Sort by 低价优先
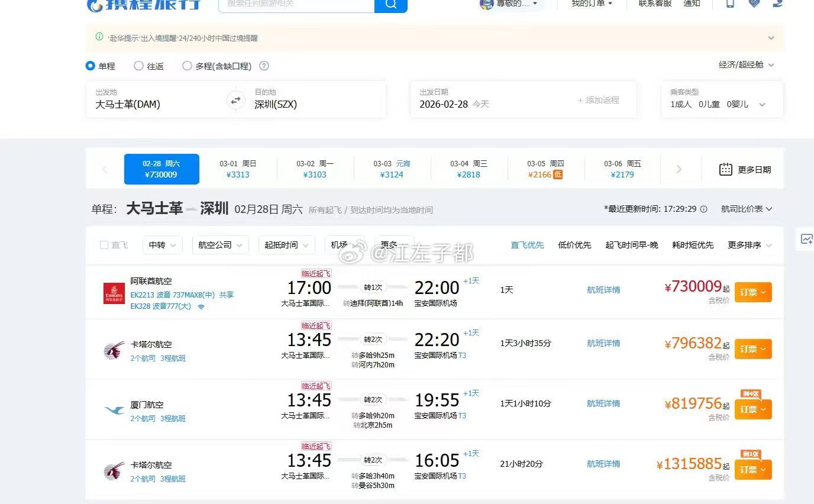814x504 pixels. [574, 245]
